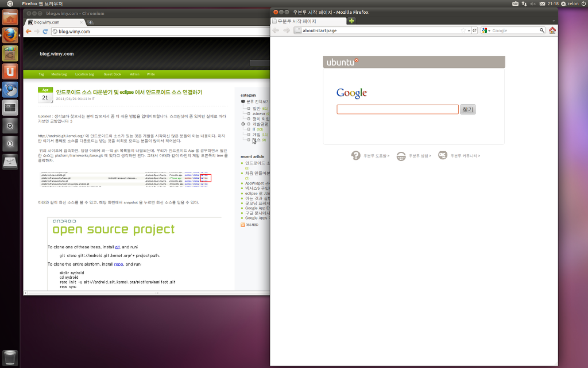Go forward in the Firefox window
Image resolution: width=588 pixels, height=368 pixels.
pyautogui.click(x=287, y=30)
